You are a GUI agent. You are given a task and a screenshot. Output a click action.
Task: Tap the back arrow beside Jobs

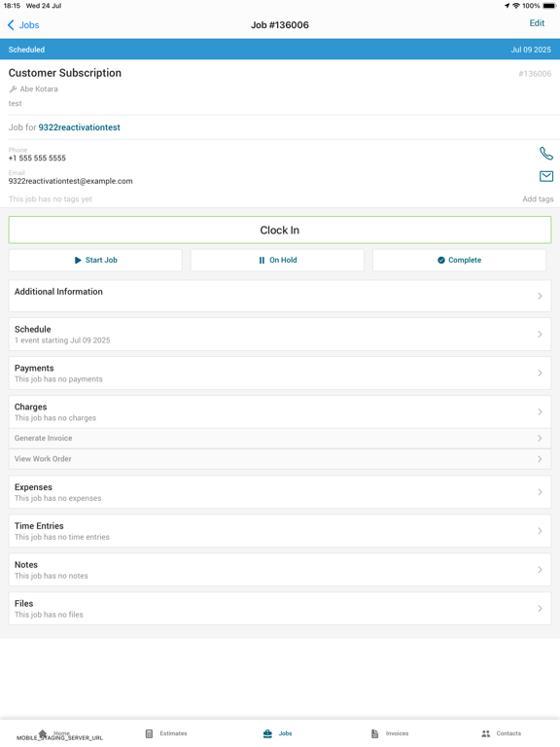point(11,24)
